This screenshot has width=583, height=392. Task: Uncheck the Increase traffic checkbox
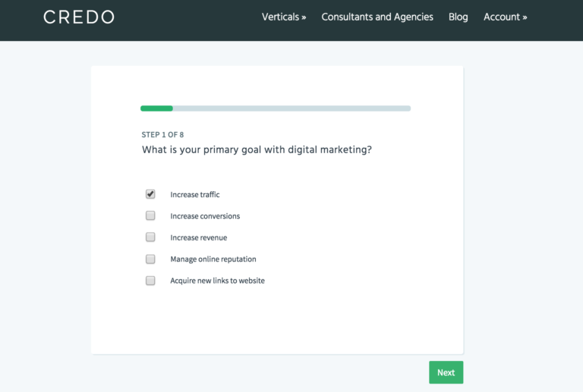[x=150, y=194]
